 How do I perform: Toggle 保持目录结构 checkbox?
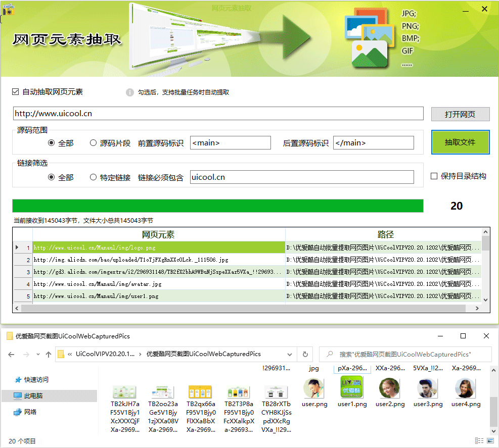pos(434,176)
